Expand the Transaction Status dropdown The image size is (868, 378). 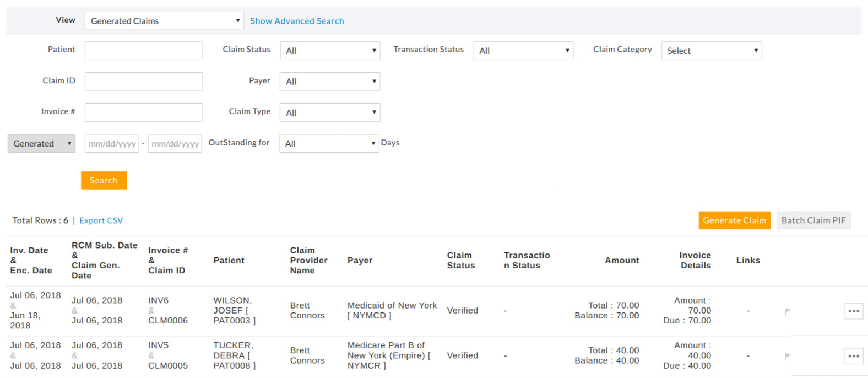pos(523,51)
